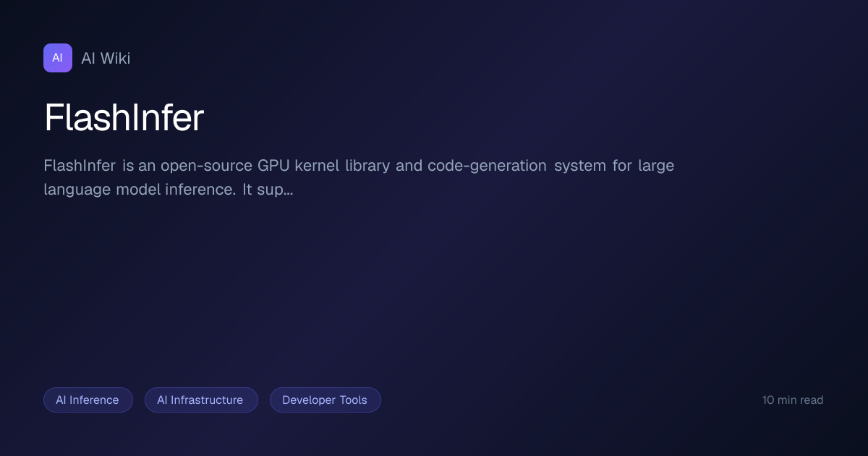Choose the Developer Tools tag pill

(325, 400)
